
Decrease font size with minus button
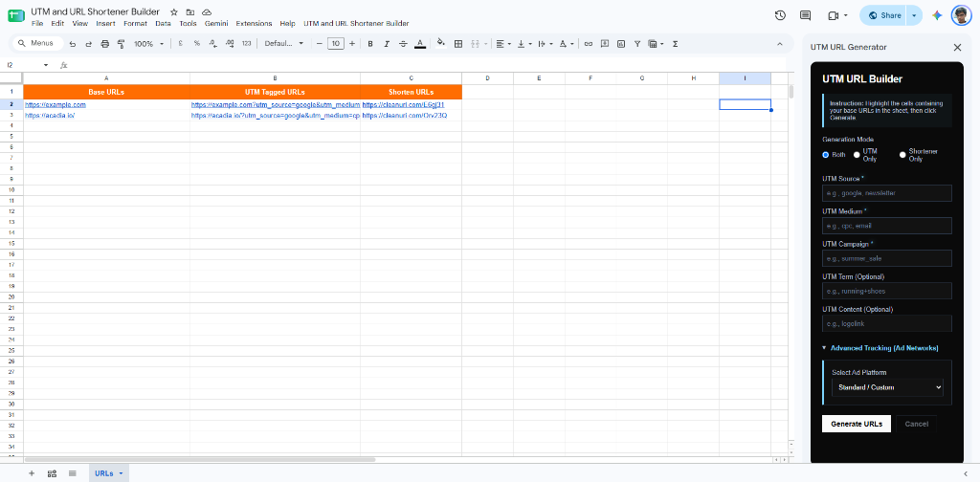tap(320, 44)
